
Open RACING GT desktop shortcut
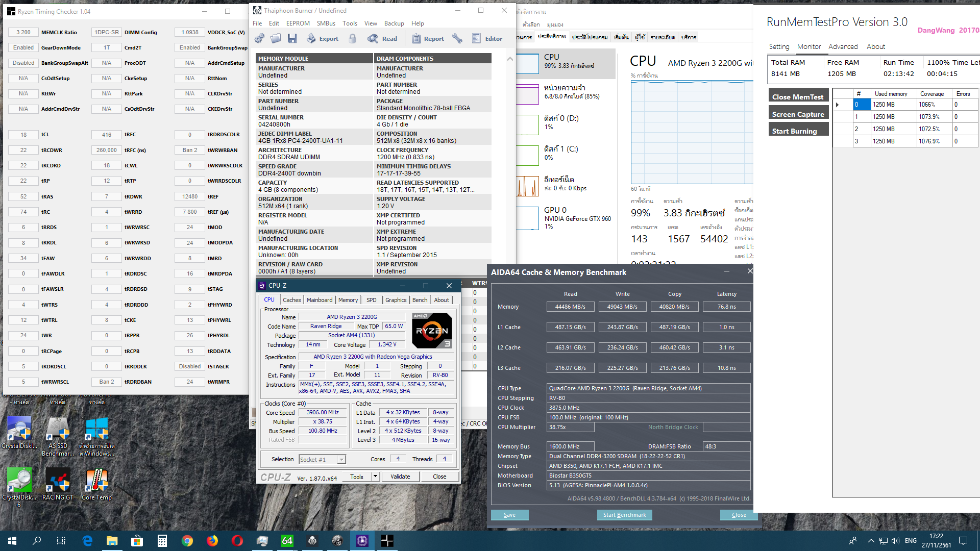coord(58,484)
